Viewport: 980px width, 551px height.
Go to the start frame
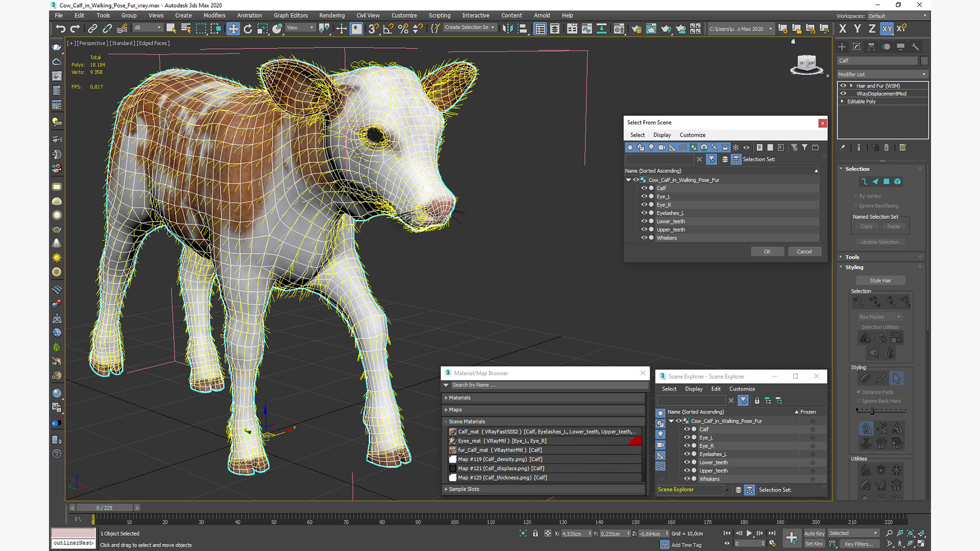[727, 533]
